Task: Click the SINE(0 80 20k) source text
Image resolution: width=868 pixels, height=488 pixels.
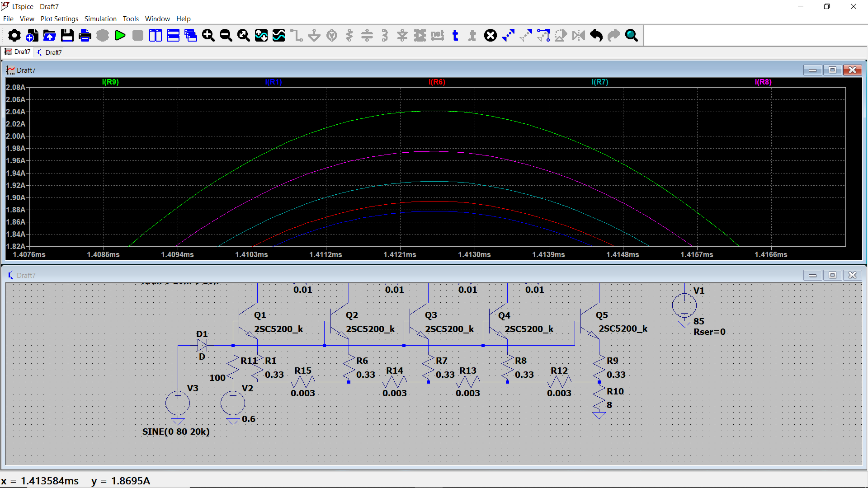Action: (x=176, y=432)
